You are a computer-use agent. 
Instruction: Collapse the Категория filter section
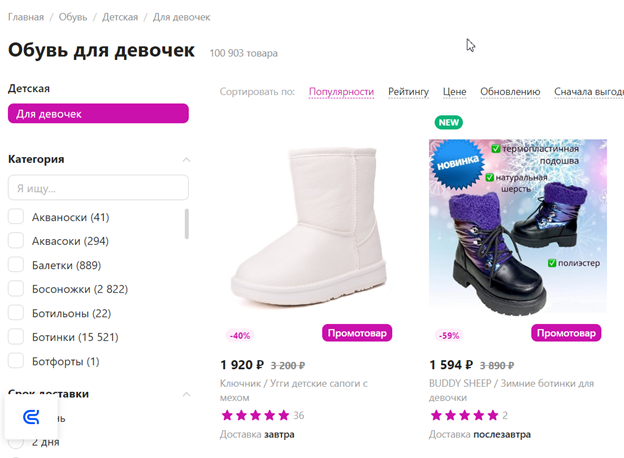tap(186, 160)
